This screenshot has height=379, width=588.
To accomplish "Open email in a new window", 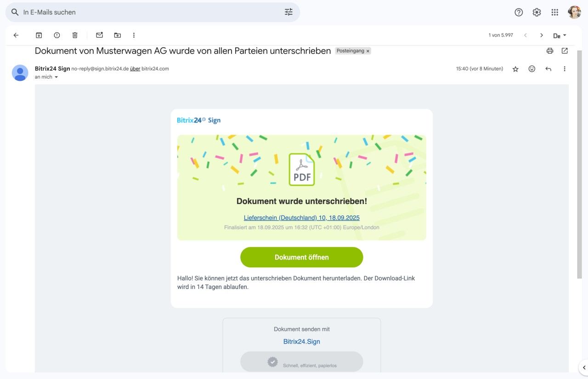I will (565, 51).
